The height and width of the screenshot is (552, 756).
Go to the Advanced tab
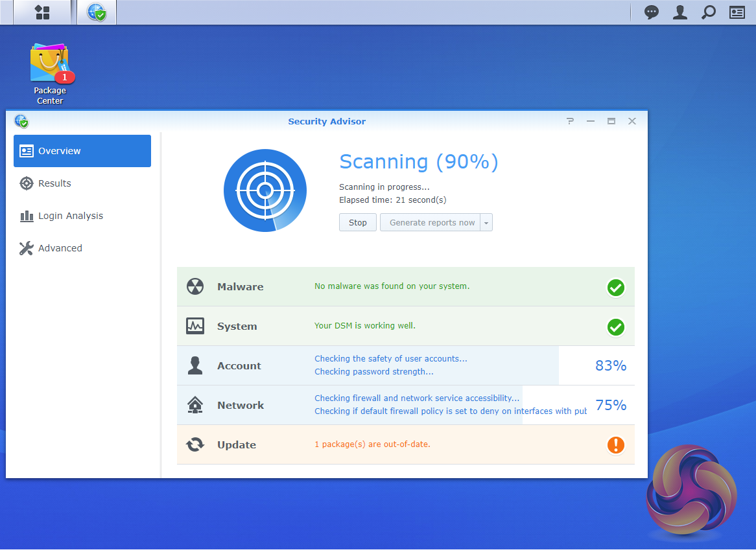(x=82, y=248)
